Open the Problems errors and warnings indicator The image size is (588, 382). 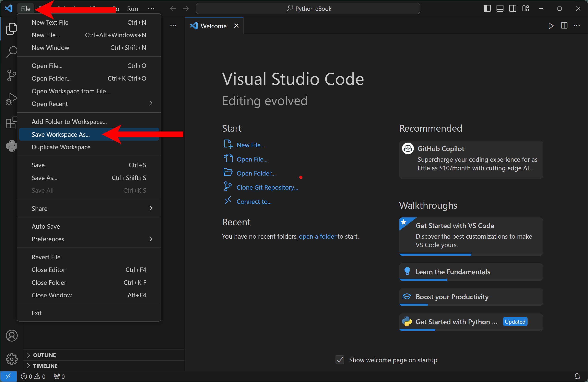(33, 376)
